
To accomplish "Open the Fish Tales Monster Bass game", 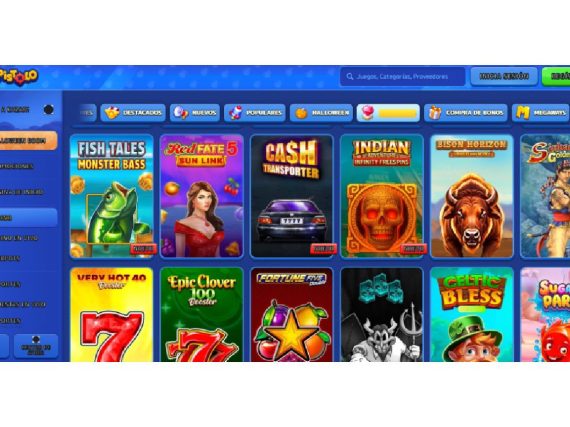I will tap(112, 196).
